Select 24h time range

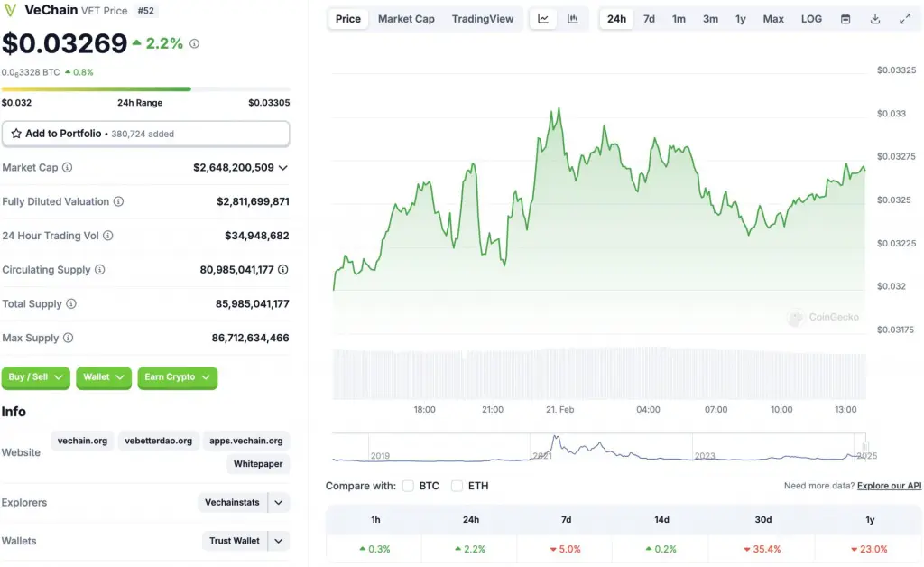[616, 19]
